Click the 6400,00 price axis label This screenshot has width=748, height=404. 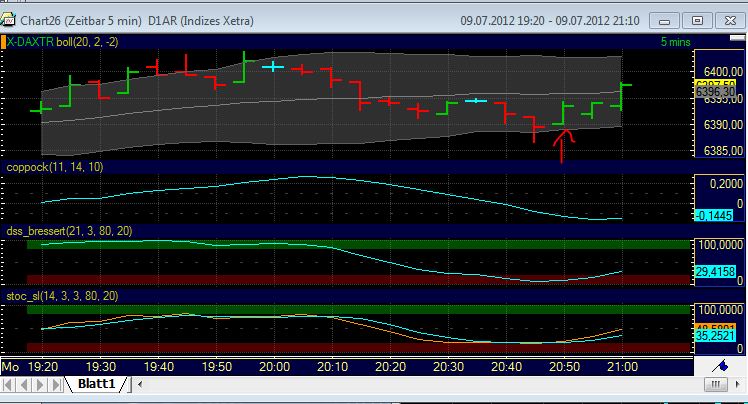[723, 72]
